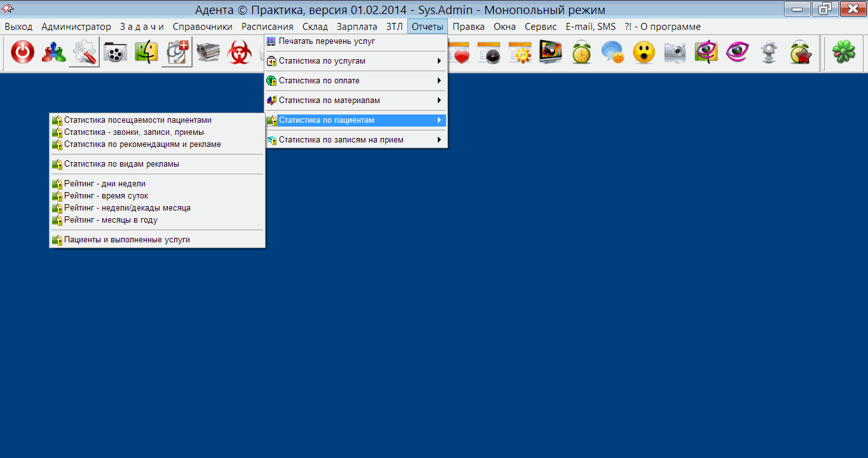Click the monitor screen toolbar icon
Viewport: 868px width, 458px height.
(x=550, y=53)
